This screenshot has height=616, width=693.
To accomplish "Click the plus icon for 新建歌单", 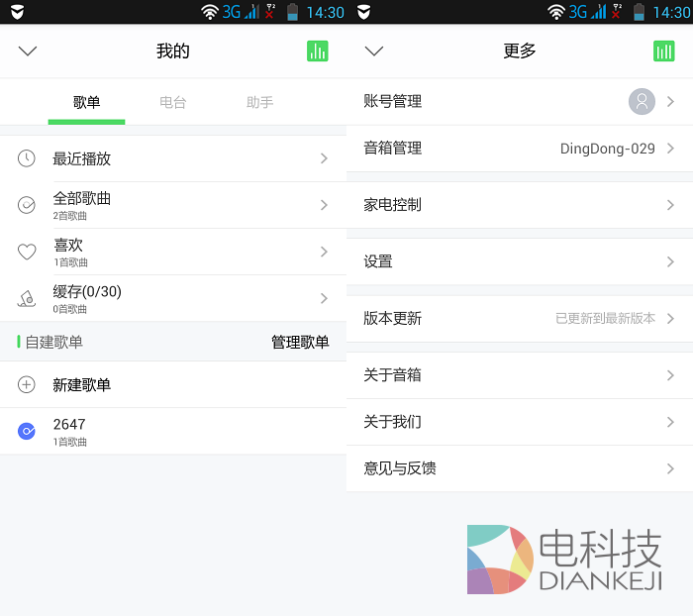I will point(27,384).
